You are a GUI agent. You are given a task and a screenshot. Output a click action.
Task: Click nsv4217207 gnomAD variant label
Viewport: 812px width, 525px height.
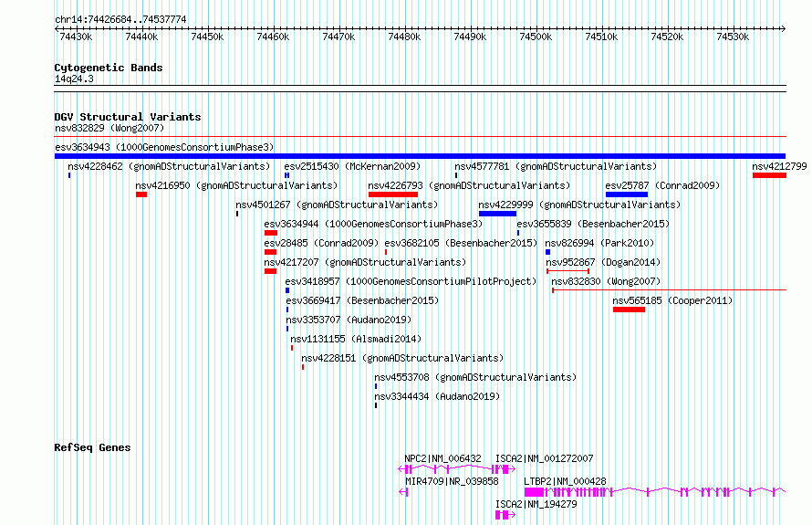point(365,262)
